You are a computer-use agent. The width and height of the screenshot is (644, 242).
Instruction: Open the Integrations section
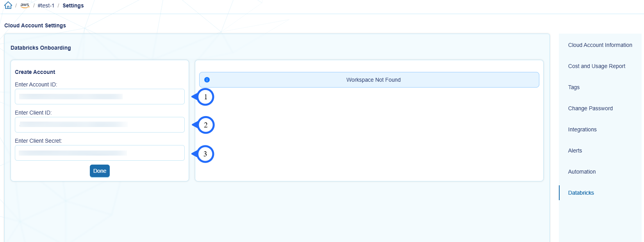pyautogui.click(x=582, y=129)
